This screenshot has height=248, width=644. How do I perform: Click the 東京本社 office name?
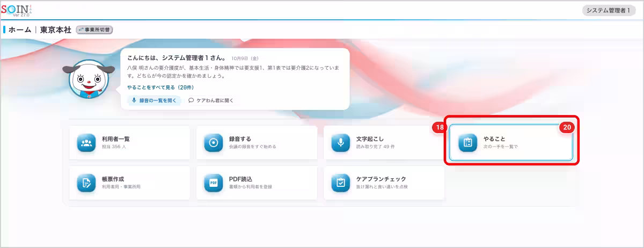pyautogui.click(x=56, y=30)
